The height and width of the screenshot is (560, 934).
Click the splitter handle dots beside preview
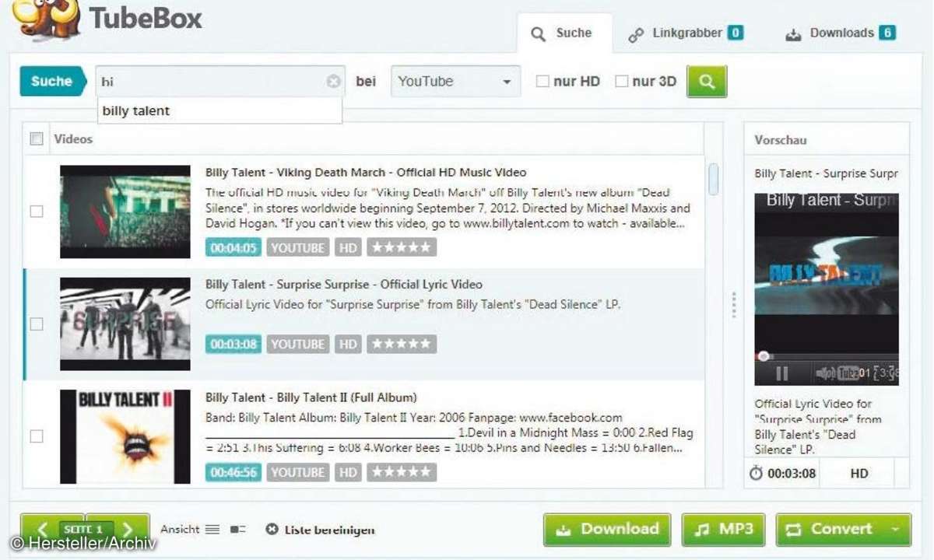click(x=733, y=305)
